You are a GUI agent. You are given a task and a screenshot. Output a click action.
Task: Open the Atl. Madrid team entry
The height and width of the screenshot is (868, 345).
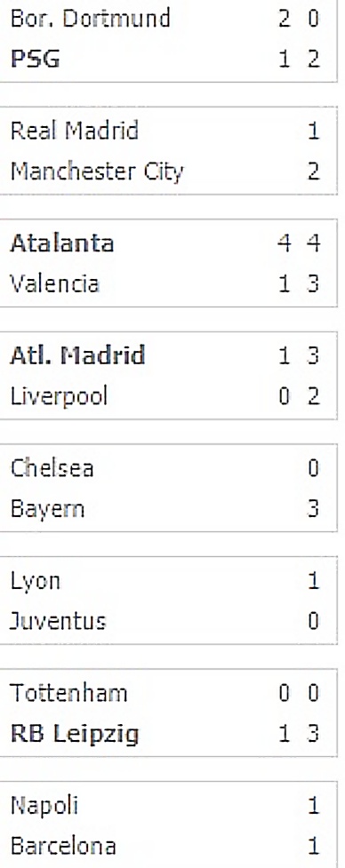point(77,356)
